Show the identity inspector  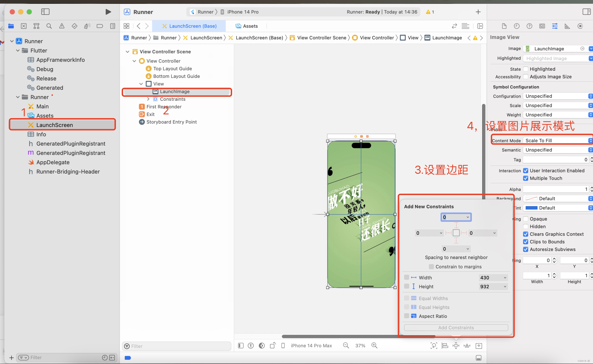[x=542, y=26]
